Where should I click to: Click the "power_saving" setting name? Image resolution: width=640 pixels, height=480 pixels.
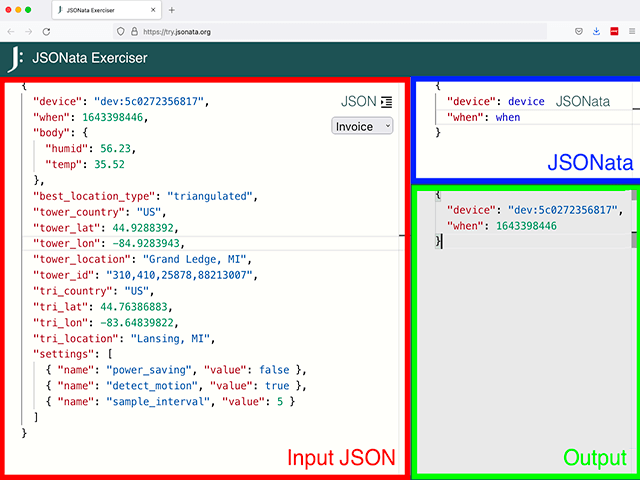(x=149, y=370)
